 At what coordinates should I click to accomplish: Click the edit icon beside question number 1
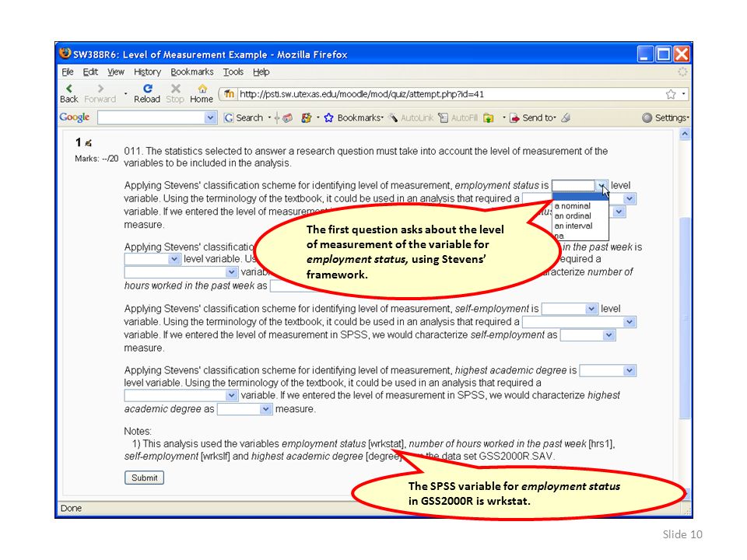pos(88,142)
